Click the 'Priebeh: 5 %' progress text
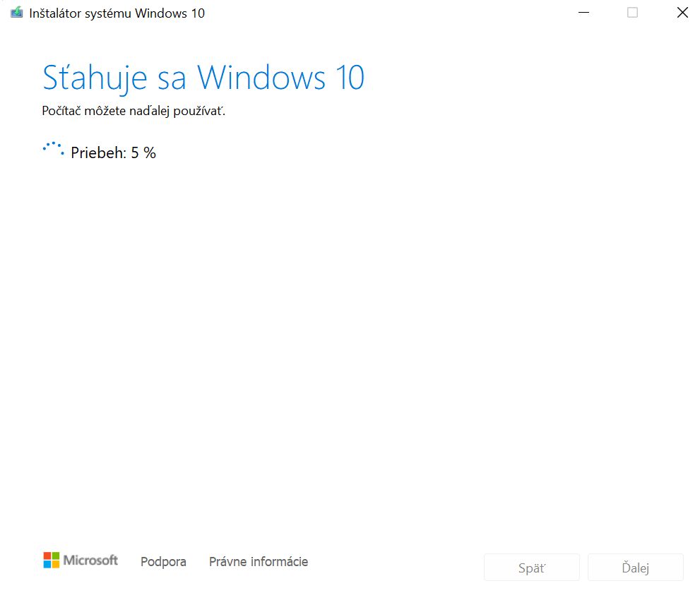700x600 pixels. point(114,153)
